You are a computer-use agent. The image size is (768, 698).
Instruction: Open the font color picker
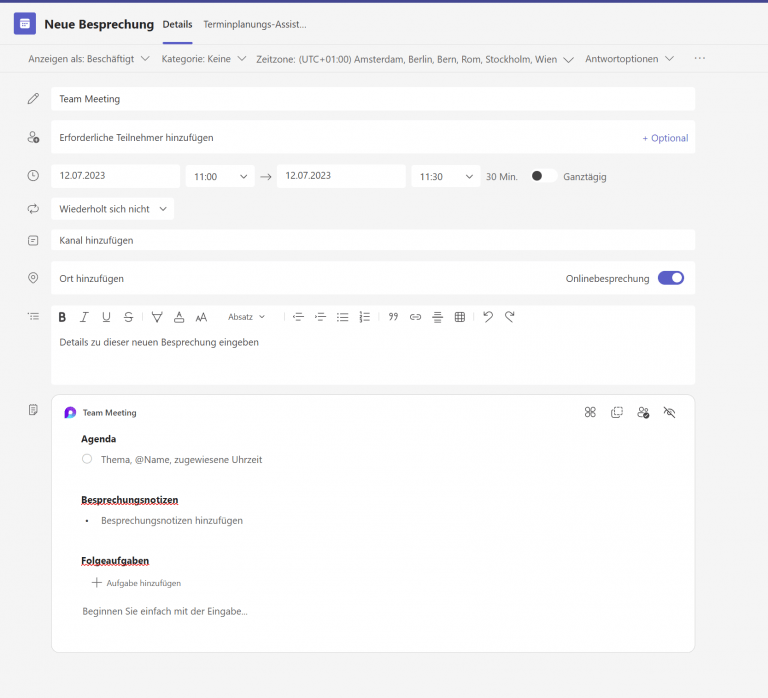tap(179, 317)
